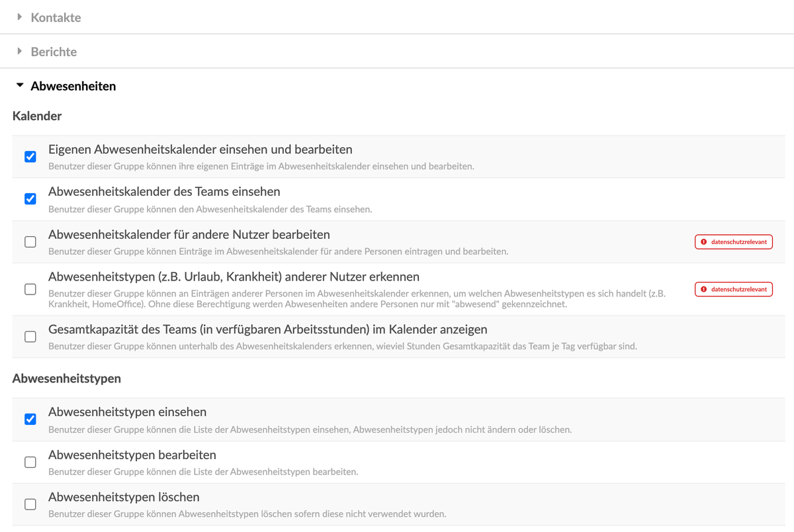The image size is (794, 532).
Task: Click description about Einträge für andere Personen eintragen
Action: (279, 251)
